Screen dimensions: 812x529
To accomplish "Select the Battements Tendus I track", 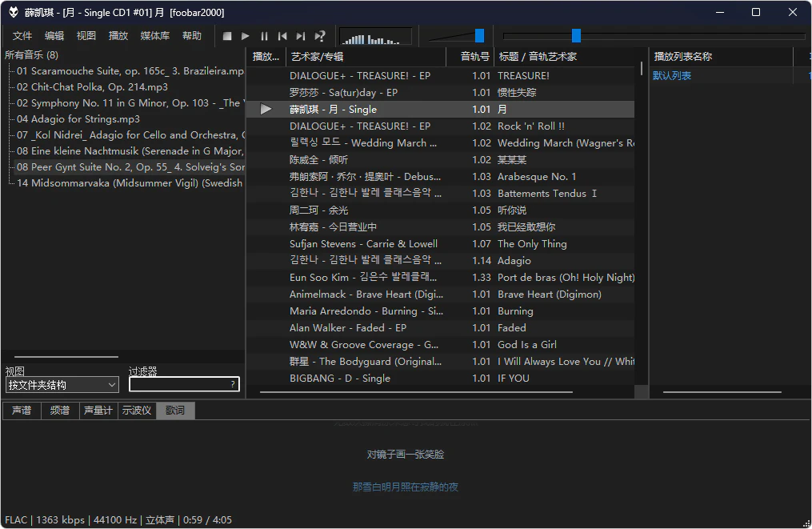I will click(x=440, y=193).
